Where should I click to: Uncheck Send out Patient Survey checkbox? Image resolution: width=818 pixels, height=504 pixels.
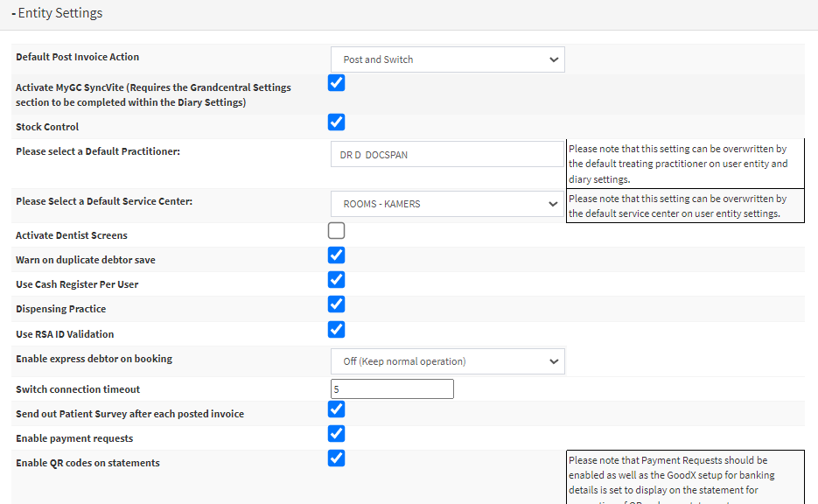tap(336, 409)
